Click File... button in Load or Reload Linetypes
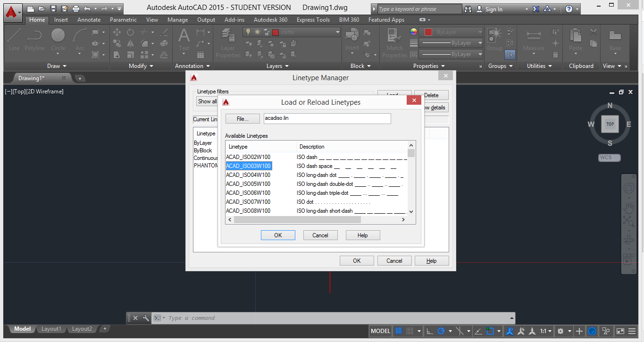Viewport: 644px width, 342px height. [x=243, y=118]
